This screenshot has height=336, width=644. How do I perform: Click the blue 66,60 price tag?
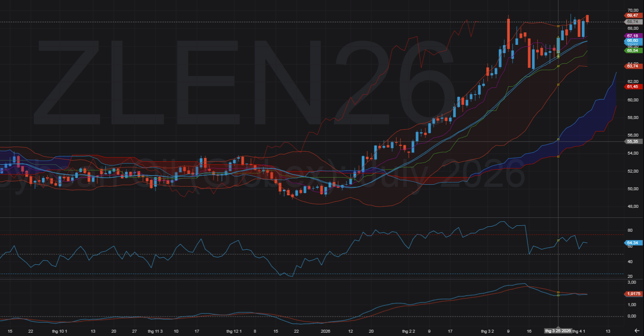[x=632, y=41]
